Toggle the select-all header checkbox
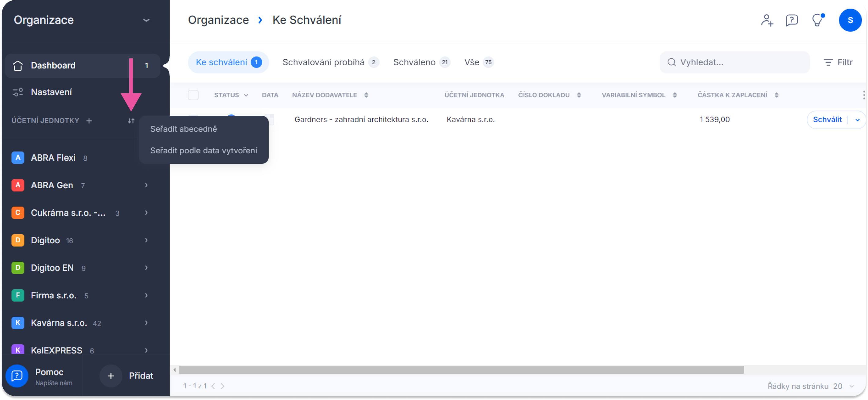Screen dimensions: 868x400 point(193,95)
